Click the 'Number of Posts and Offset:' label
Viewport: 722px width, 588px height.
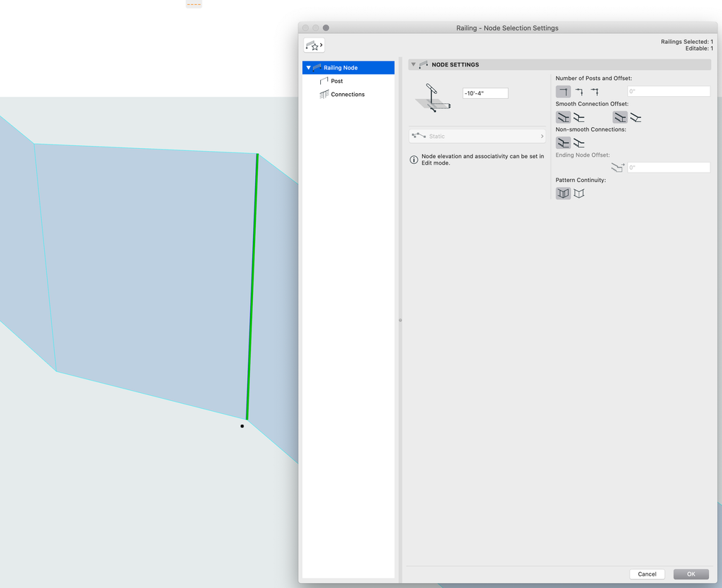pos(593,78)
